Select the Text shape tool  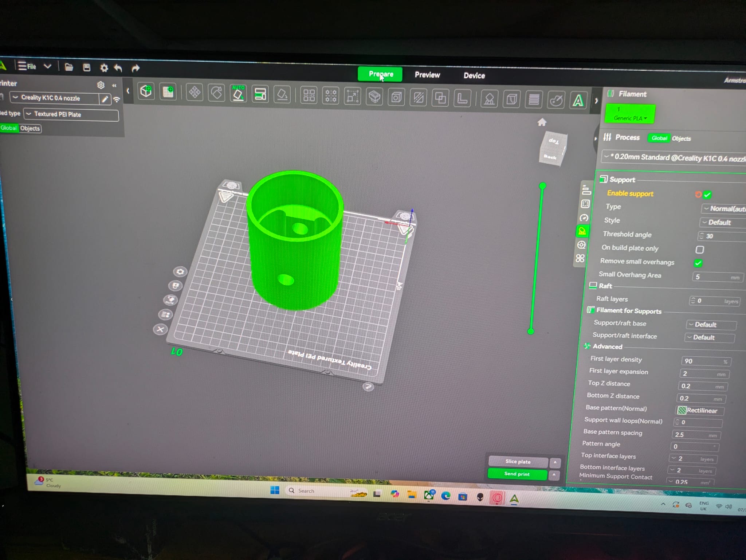click(578, 101)
